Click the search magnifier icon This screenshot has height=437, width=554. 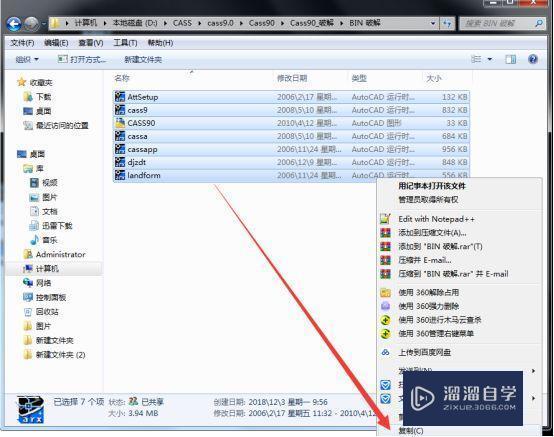(x=539, y=24)
